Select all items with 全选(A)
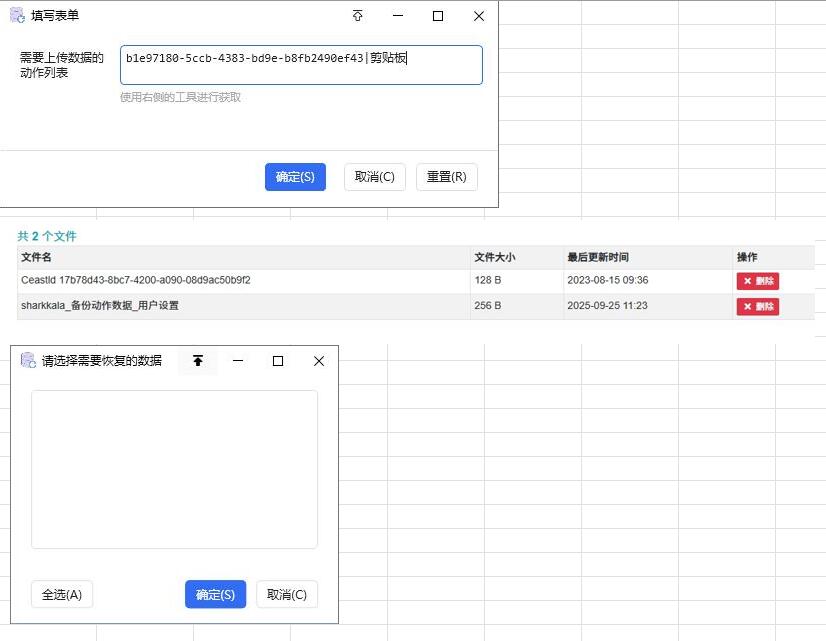 point(62,595)
